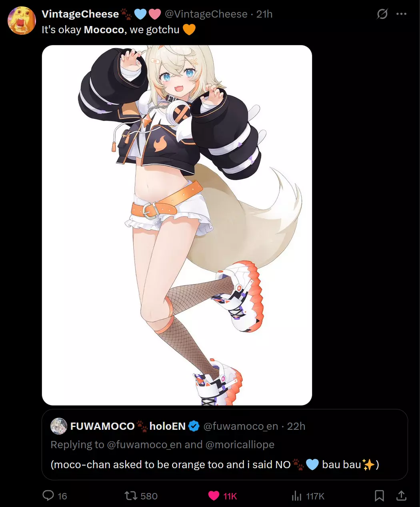Bookmark this tweet

point(379,496)
